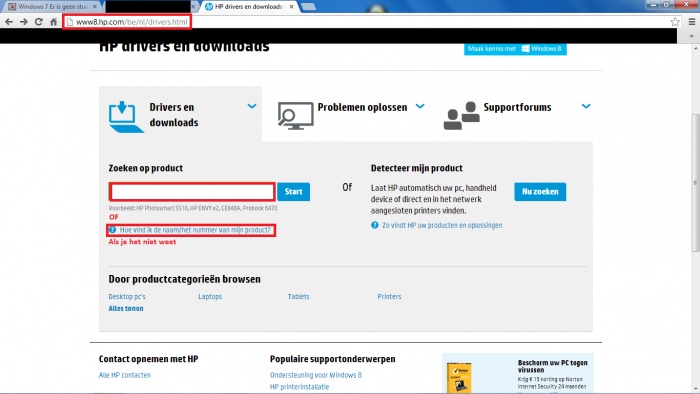Close the HP drivers en downloads tab

[x=291, y=7]
